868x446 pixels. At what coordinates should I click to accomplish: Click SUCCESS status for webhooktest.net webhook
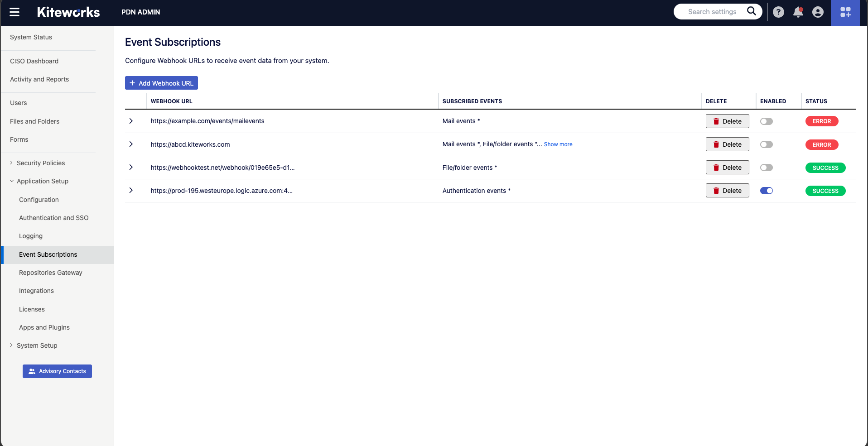[x=825, y=168]
